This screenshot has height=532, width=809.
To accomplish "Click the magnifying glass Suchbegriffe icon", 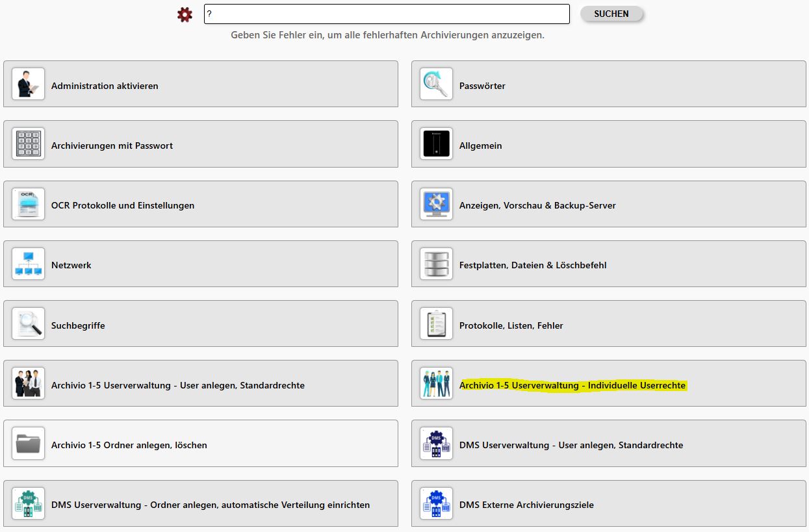I will point(28,323).
